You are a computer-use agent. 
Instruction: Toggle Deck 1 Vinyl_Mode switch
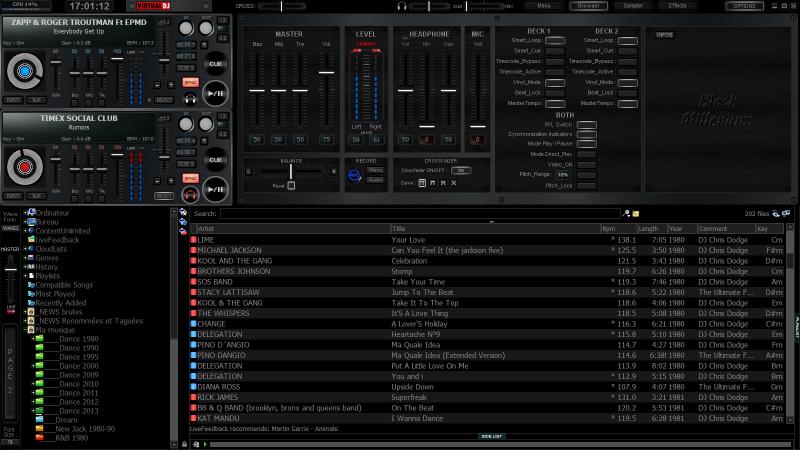pyautogui.click(x=555, y=83)
